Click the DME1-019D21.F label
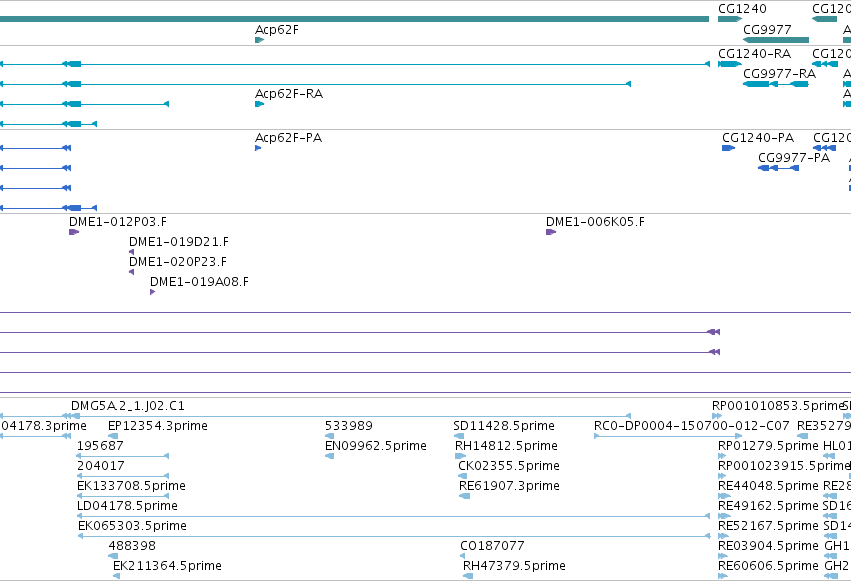The width and height of the screenshot is (851, 581). pyautogui.click(x=178, y=242)
